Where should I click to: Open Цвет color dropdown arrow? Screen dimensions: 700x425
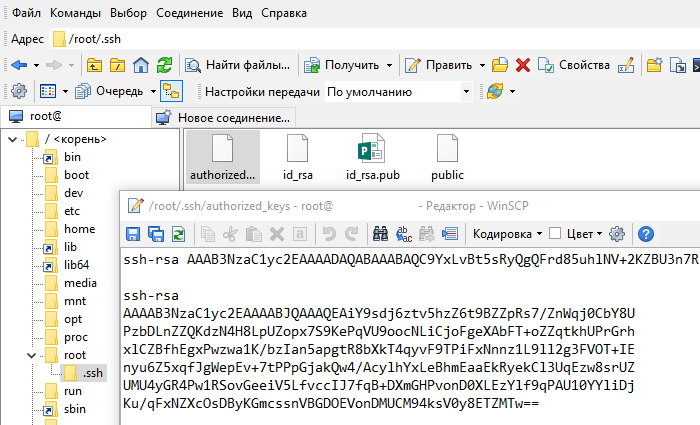(600, 234)
